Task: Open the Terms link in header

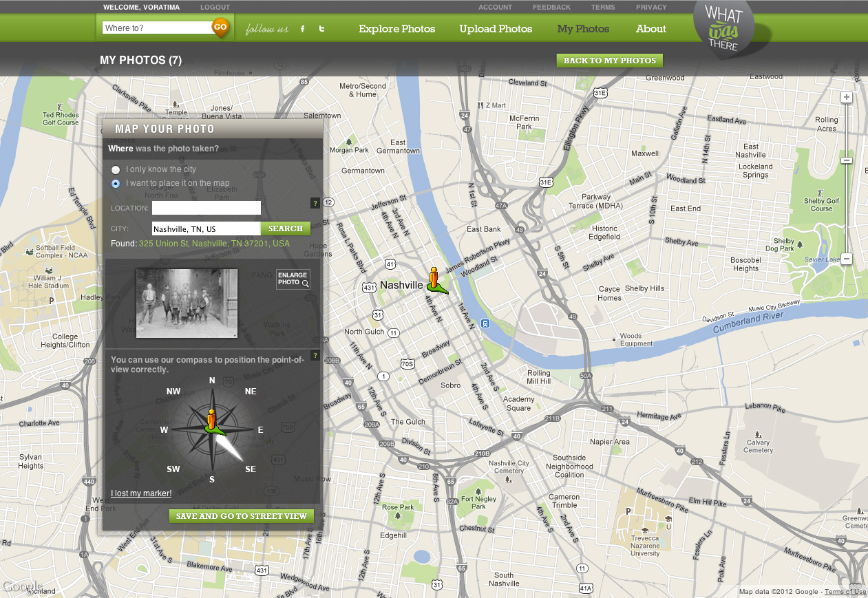Action: click(603, 7)
